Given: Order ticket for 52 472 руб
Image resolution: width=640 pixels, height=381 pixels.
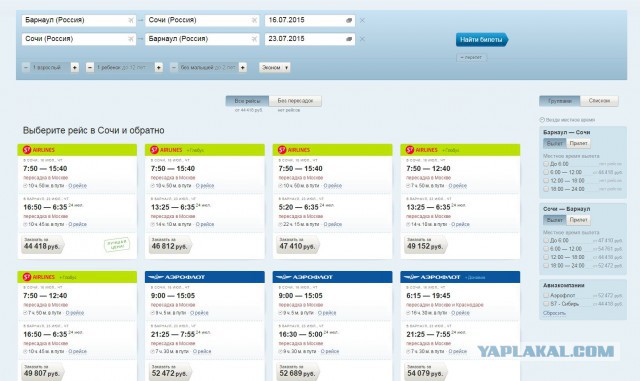Looking at the screenshot, I should 170,371.
